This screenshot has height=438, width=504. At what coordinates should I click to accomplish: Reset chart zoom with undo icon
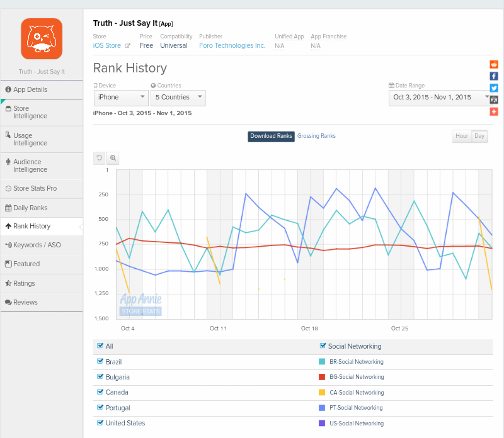click(x=100, y=158)
